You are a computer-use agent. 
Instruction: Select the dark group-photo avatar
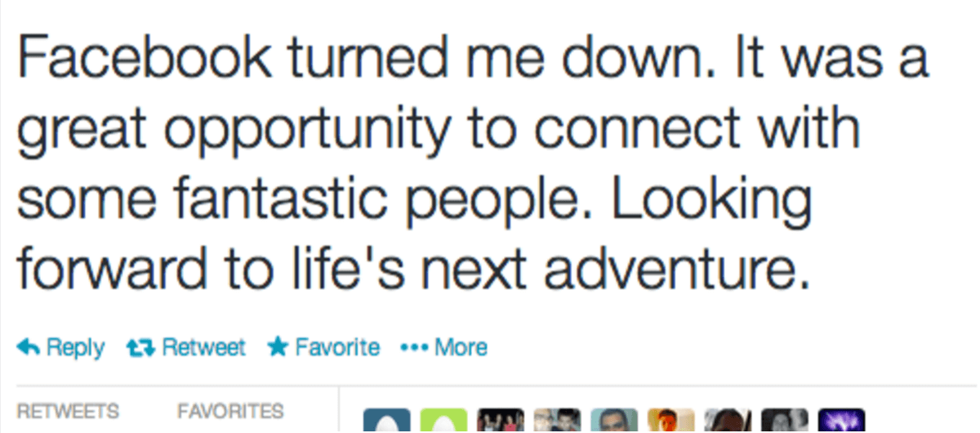pos(500,422)
